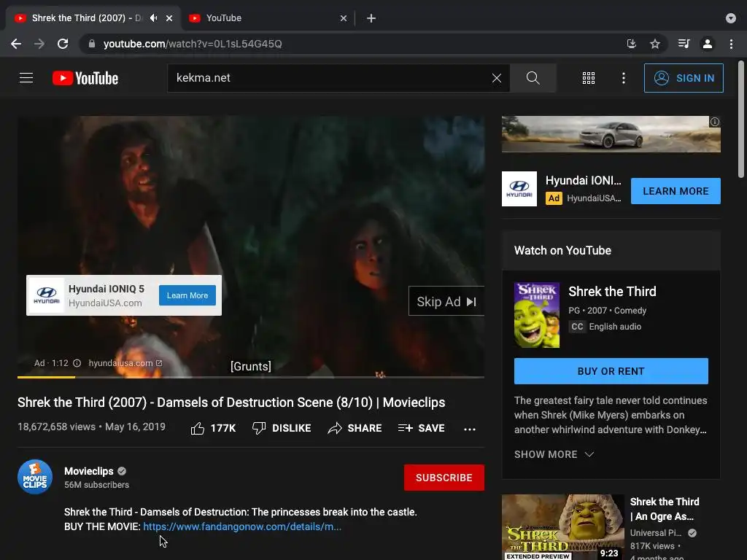
Task: Mute the Shrek tab via speaker icon
Action: 153,18
